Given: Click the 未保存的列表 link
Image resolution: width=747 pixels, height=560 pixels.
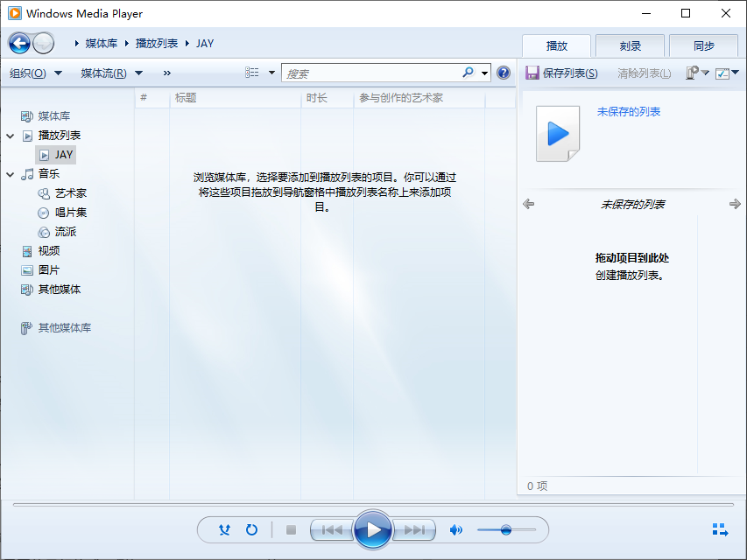Looking at the screenshot, I should (629, 112).
